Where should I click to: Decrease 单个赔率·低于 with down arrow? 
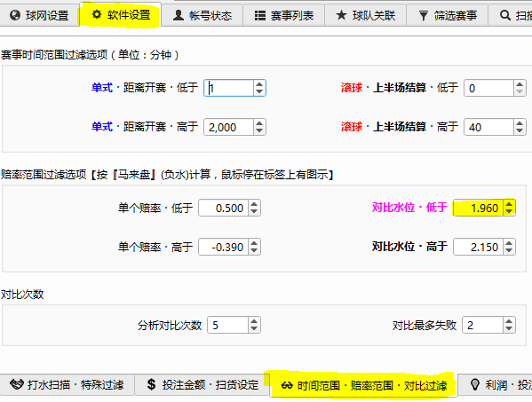pyautogui.click(x=254, y=211)
